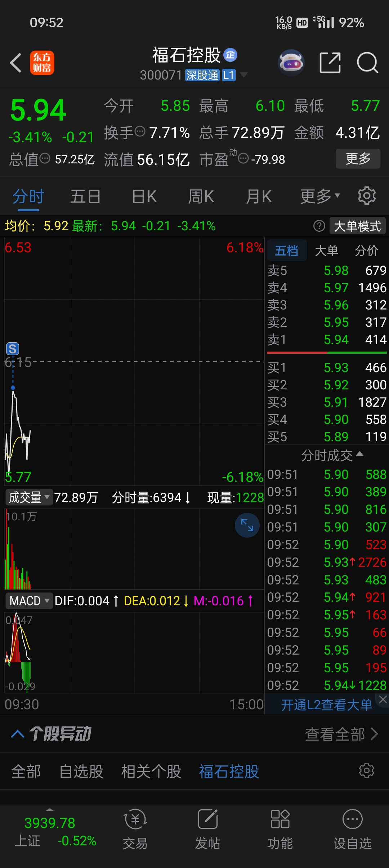This screenshot has width=389, height=868.
Task: Close the 开通L2查看大单 banner
Action: [383, 700]
